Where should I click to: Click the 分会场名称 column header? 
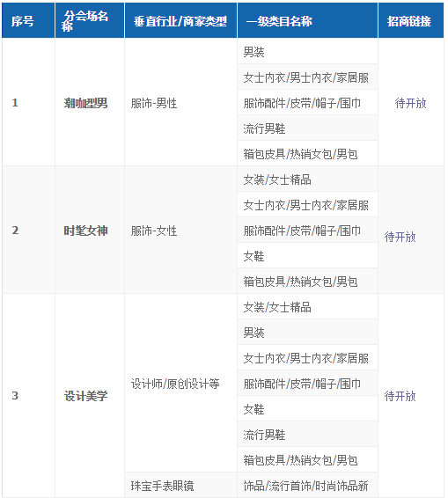90,20
